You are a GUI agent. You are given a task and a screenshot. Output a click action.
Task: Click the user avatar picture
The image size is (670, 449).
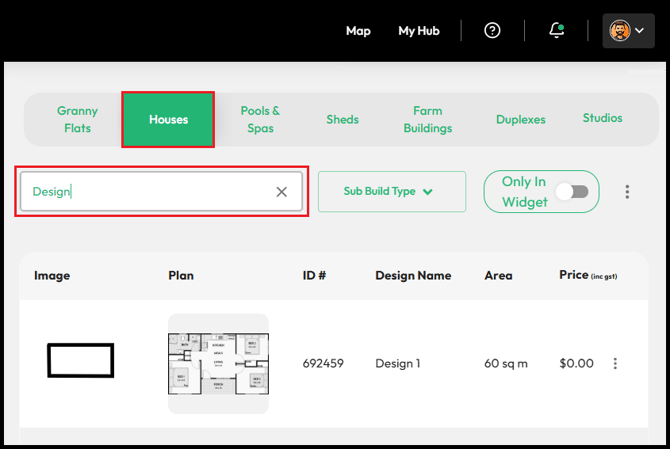[620, 31]
